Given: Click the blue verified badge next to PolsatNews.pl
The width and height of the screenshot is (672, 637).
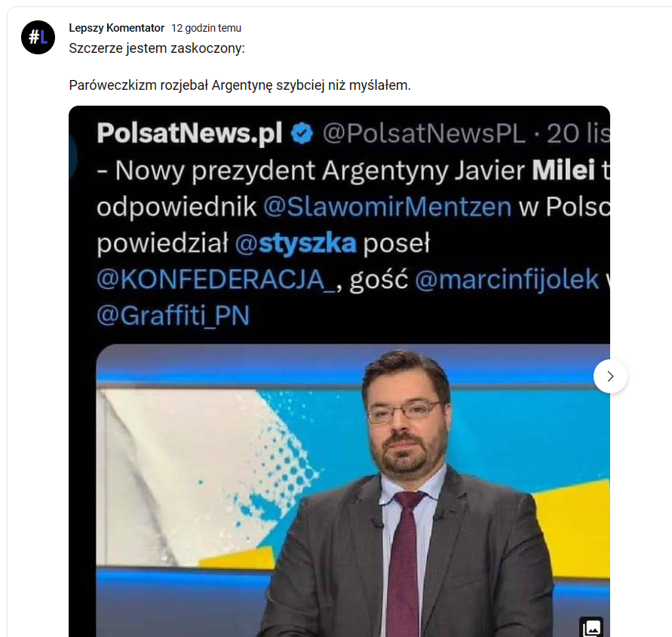Looking at the screenshot, I should [x=302, y=133].
